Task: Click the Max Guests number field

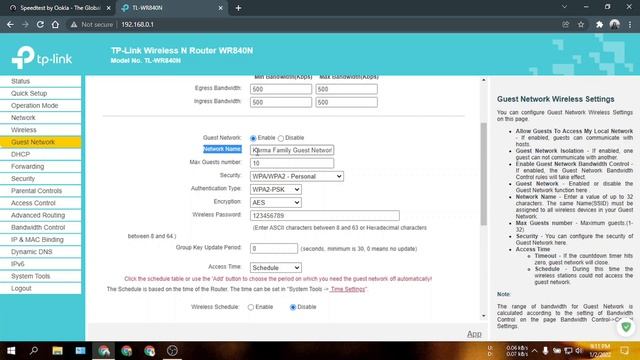Action: tap(292, 163)
